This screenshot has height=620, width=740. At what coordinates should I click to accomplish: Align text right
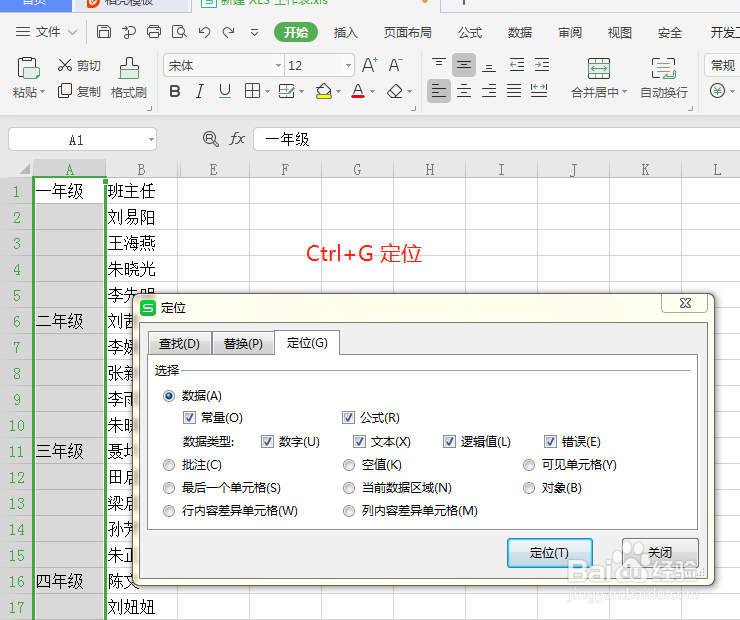click(x=489, y=91)
